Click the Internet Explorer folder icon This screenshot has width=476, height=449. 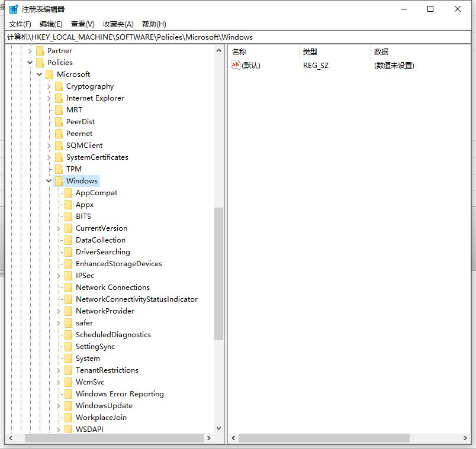coord(59,98)
